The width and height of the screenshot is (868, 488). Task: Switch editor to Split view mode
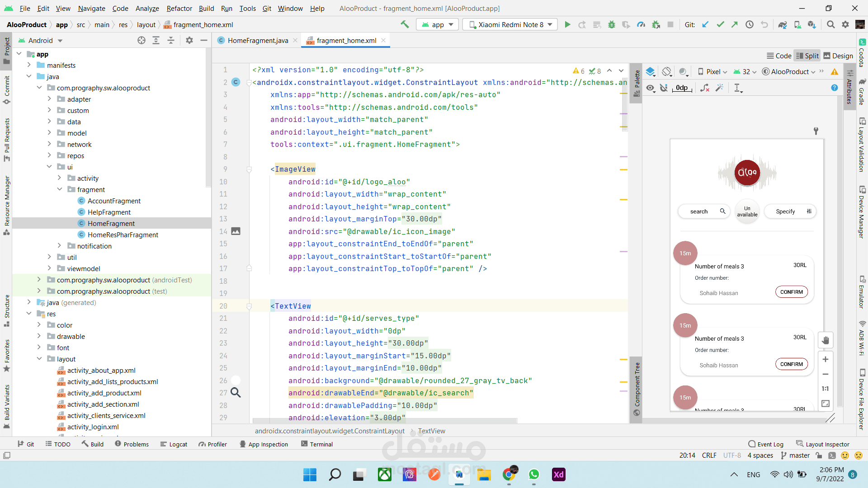pyautogui.click(x=807, y=56)
